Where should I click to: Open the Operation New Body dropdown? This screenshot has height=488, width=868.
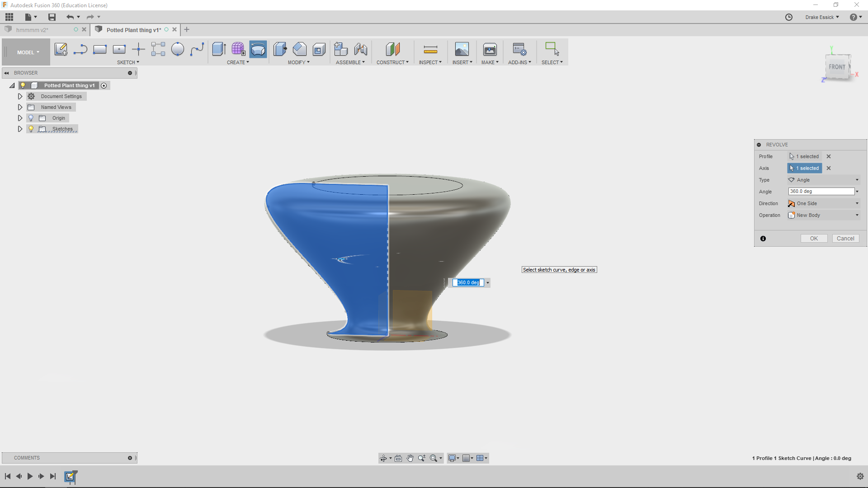(823, 215)
